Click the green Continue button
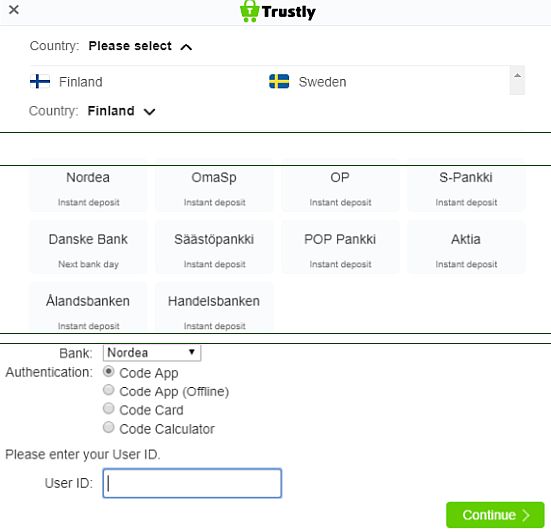This screenshot has width=551, height=532. click(x=495, y=515)
